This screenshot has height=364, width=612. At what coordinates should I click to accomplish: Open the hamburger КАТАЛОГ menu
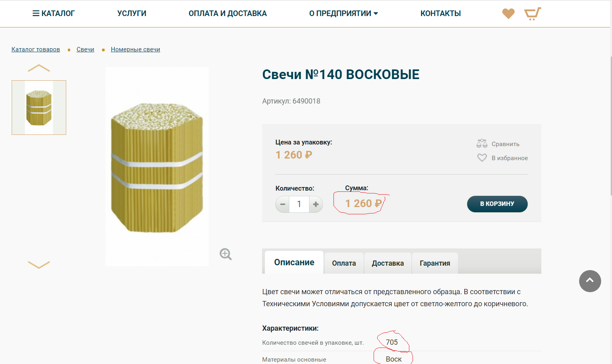[53, 13]
